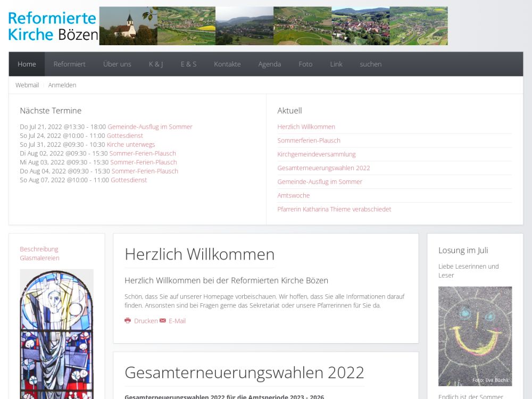The image size is (532, 399).
Task: Expand the K & J menu
Action: point(156,64)
